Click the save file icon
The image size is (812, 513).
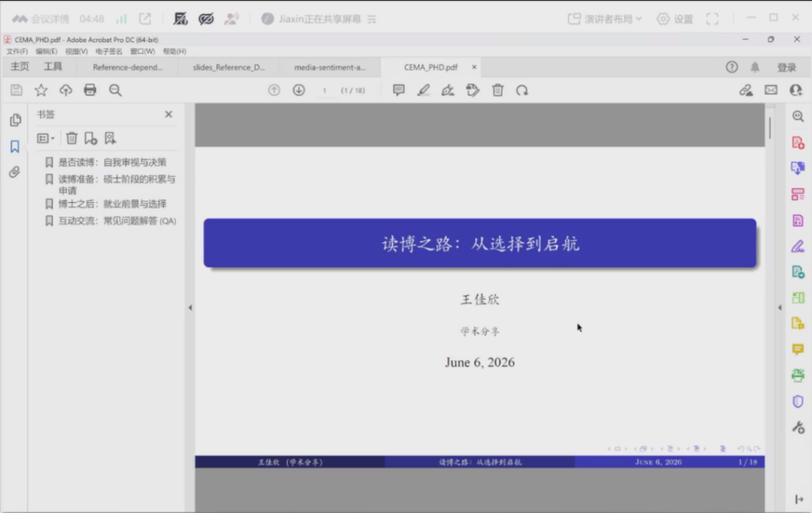(x=17, y=90)
